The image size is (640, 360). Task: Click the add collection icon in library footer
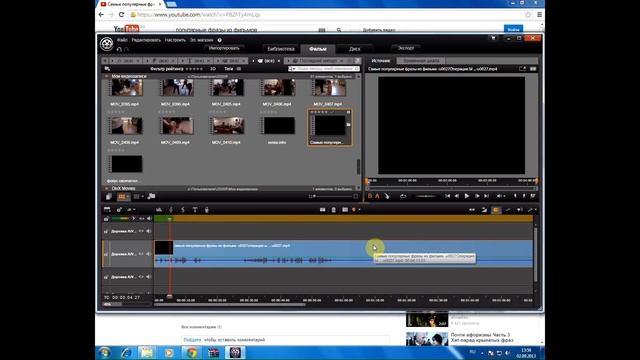(151, 196)
